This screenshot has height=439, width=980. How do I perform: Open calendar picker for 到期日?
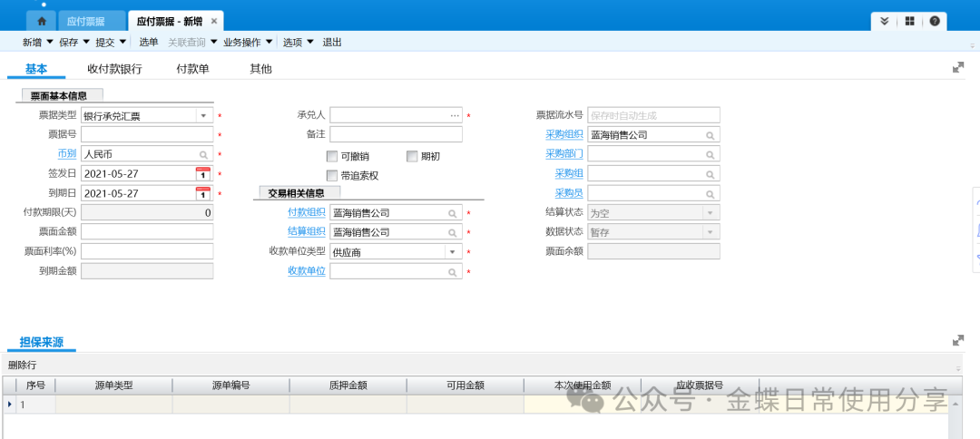[x=203, y=193]
